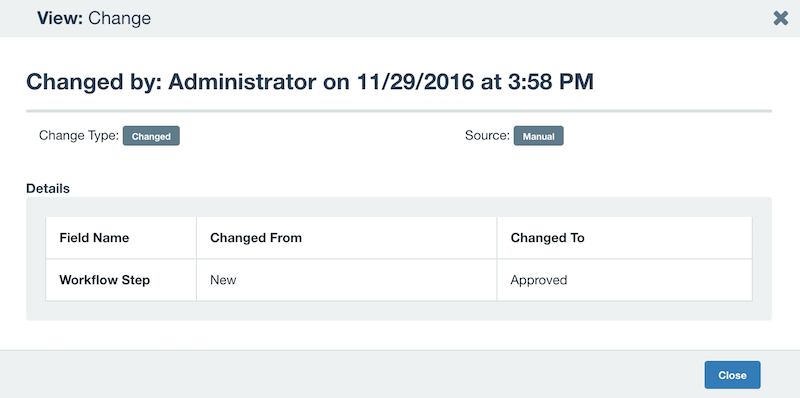Click the word View in the title
Image resolution: width=800 pixels, height=398 pixels.
tap(60, 18)
